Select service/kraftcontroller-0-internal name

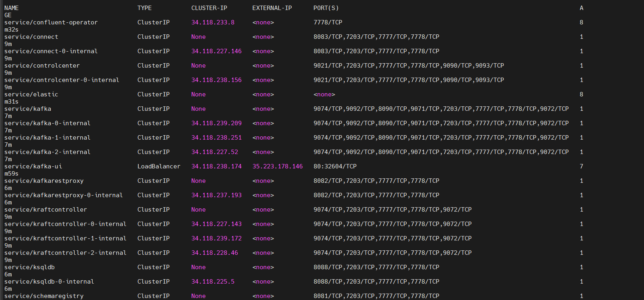pyautogui.click(x=66, y=224)
